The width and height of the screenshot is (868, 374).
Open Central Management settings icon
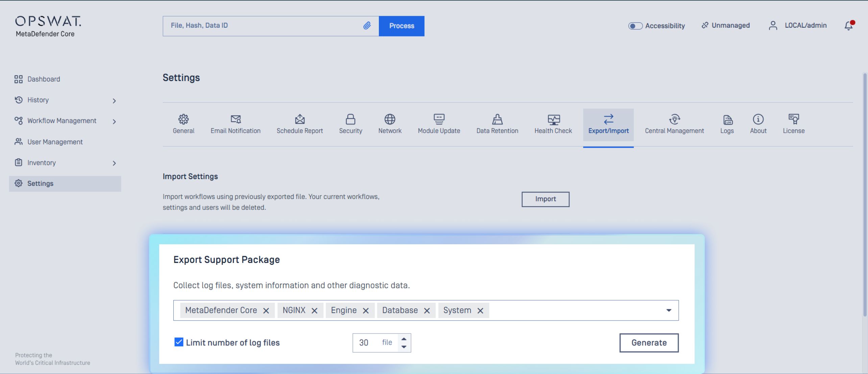point(674,119)
